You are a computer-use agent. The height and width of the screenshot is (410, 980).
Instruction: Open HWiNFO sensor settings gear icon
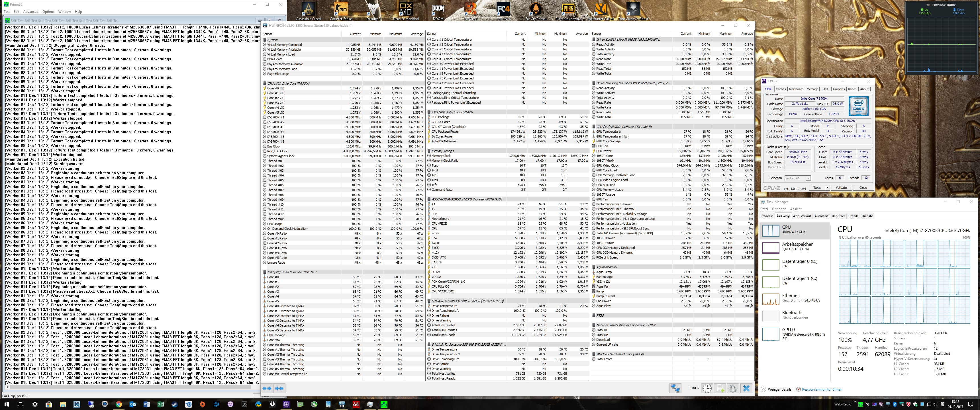[733, 388]
